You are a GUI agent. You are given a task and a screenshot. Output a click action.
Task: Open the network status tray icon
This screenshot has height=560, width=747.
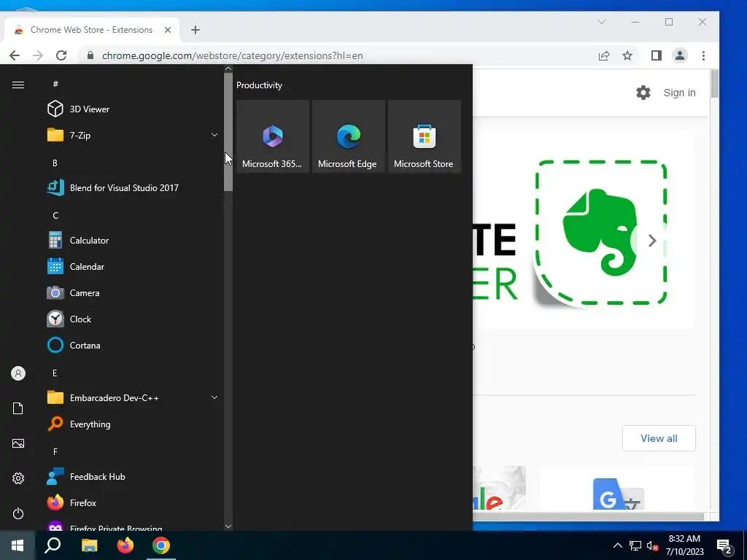point(635,545)
